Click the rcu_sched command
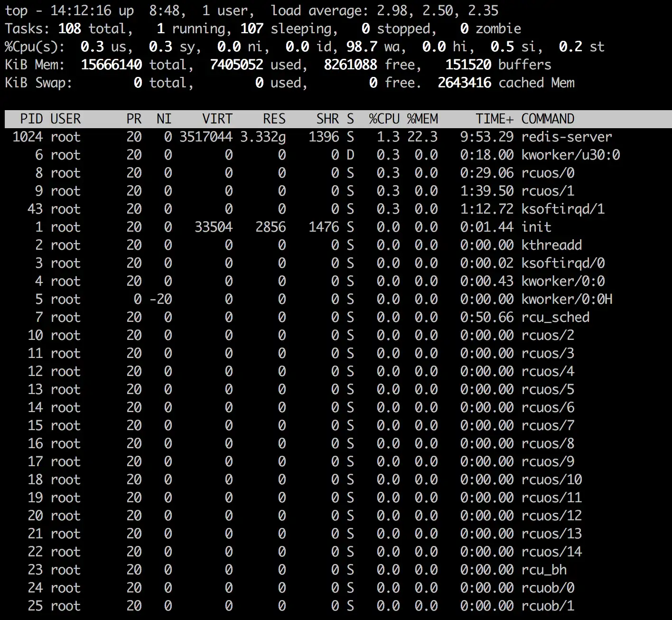This screenshot has height=620, width=672. point(555,317)
